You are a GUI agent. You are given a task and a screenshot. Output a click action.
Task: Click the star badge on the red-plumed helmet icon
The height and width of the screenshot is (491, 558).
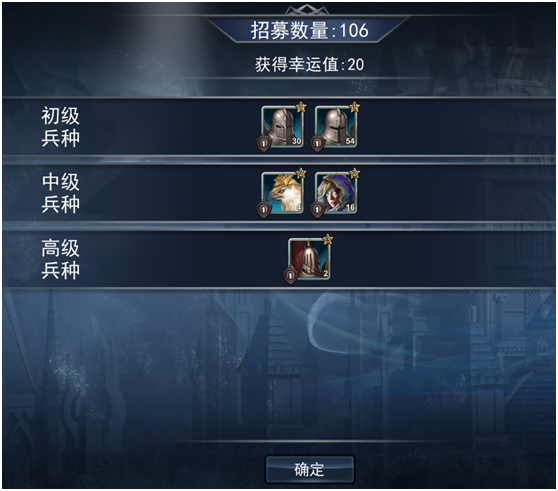pos(328,239)
